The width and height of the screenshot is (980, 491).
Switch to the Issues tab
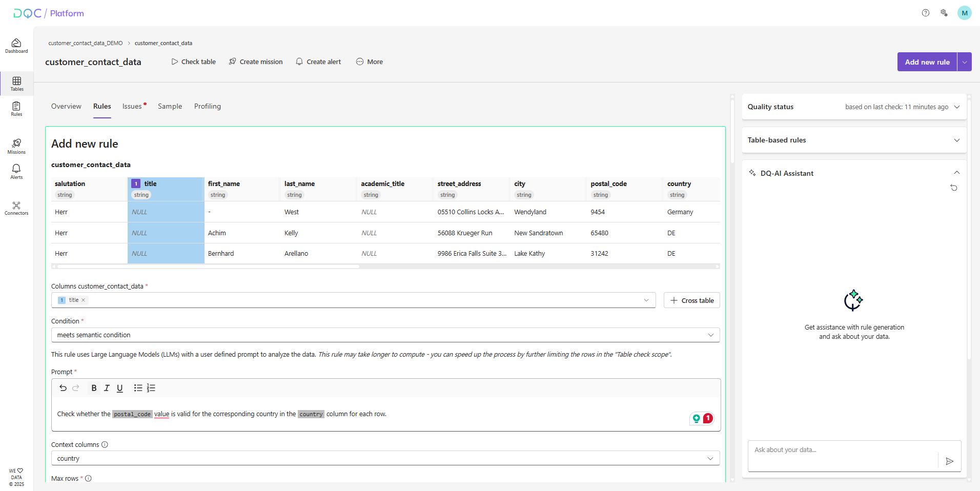(132, 107)
